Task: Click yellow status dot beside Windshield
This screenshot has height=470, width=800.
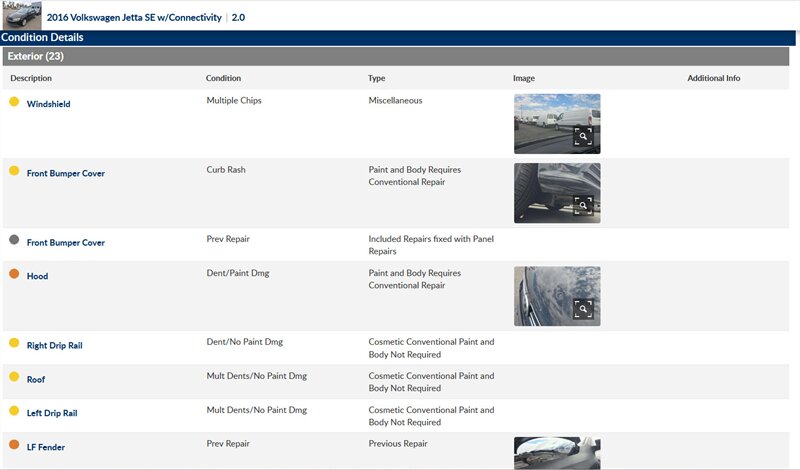Action: 14,102
